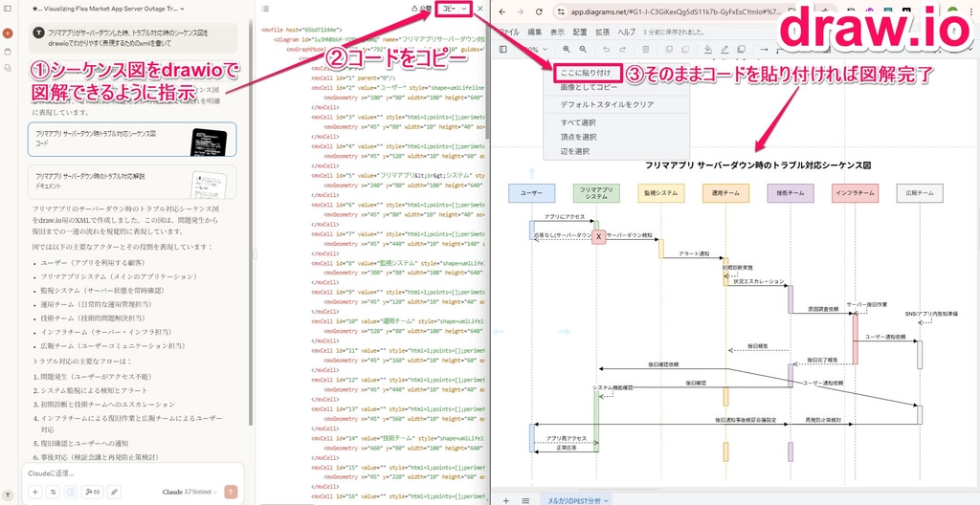Click the コピー button in artifact panel

click(448, 9)
